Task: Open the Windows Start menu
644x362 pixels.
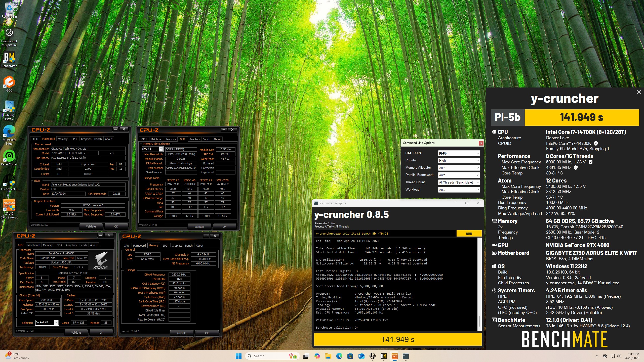Action: [x=238, y=356]
